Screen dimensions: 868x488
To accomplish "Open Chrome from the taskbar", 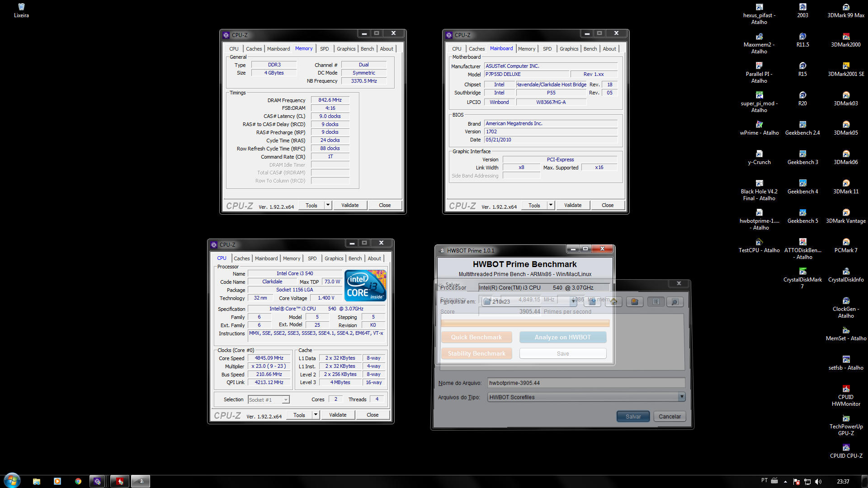I will click(x=78, y=481).
